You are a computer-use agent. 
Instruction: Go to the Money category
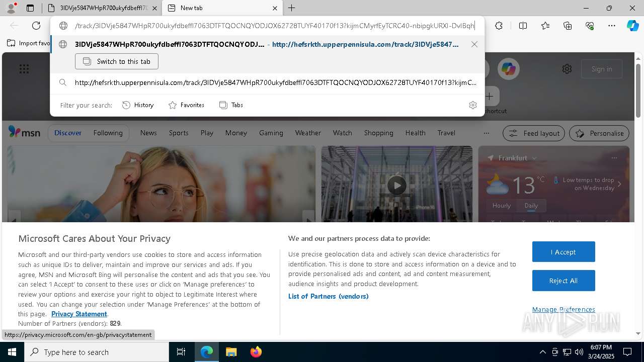(x=236, y=133)
